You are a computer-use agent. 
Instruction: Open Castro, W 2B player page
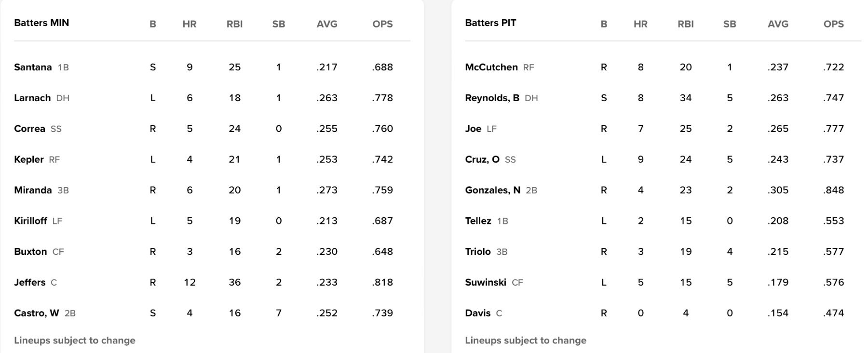tap(36, 314)
